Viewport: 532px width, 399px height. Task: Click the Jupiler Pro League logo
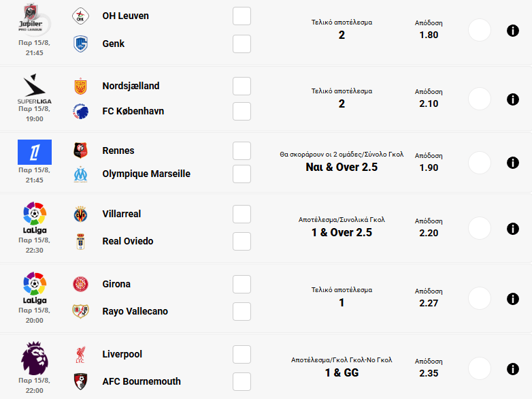pos(34,18)
